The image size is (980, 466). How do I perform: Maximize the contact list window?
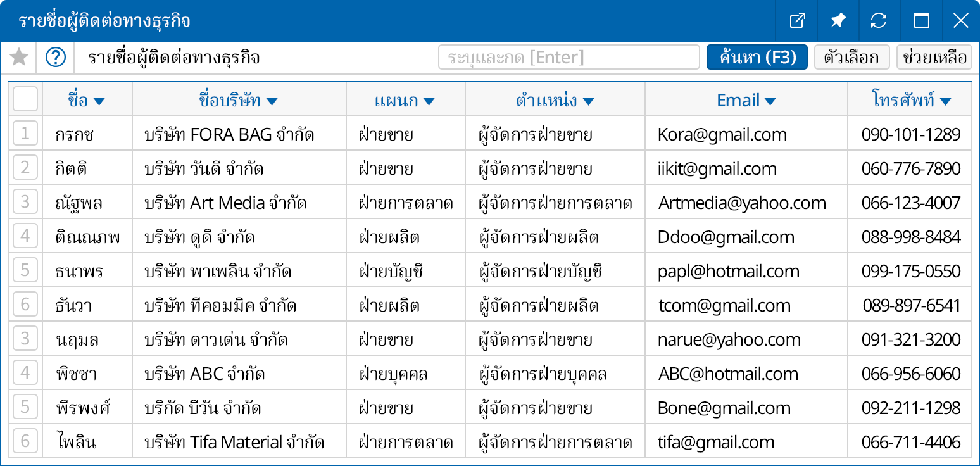[x=921, y=21]
